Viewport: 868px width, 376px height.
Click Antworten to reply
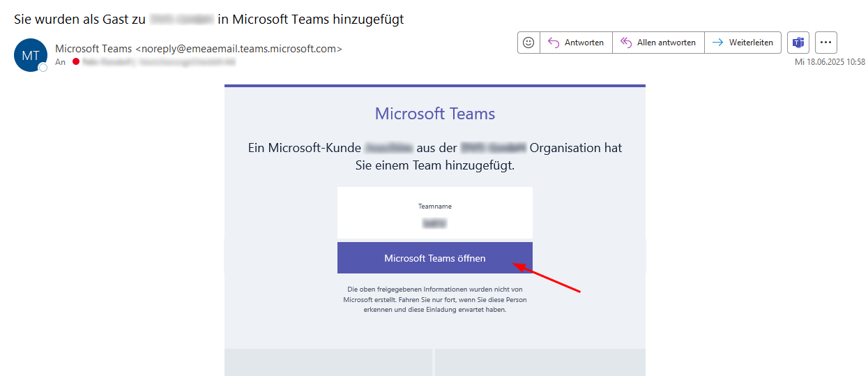(577, 43)
